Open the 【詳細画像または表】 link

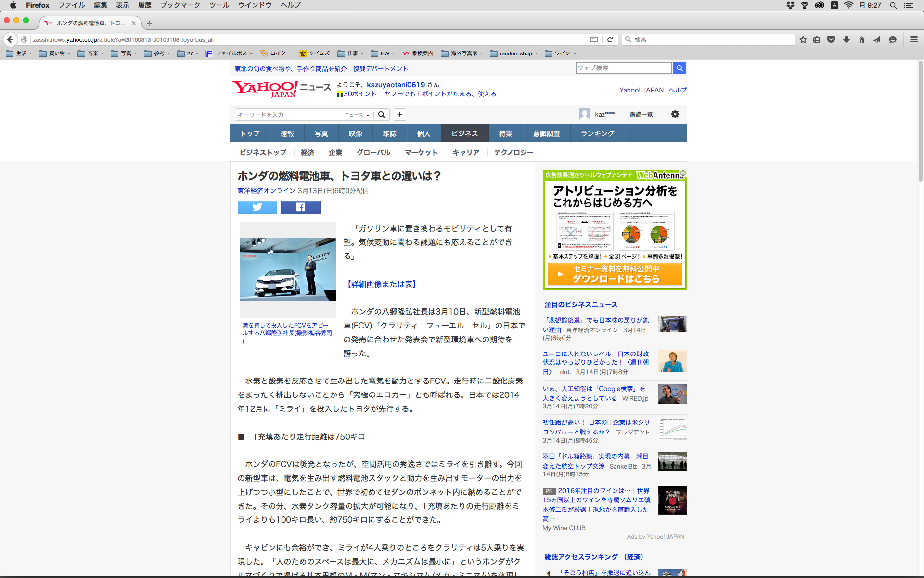pos(381,284)
